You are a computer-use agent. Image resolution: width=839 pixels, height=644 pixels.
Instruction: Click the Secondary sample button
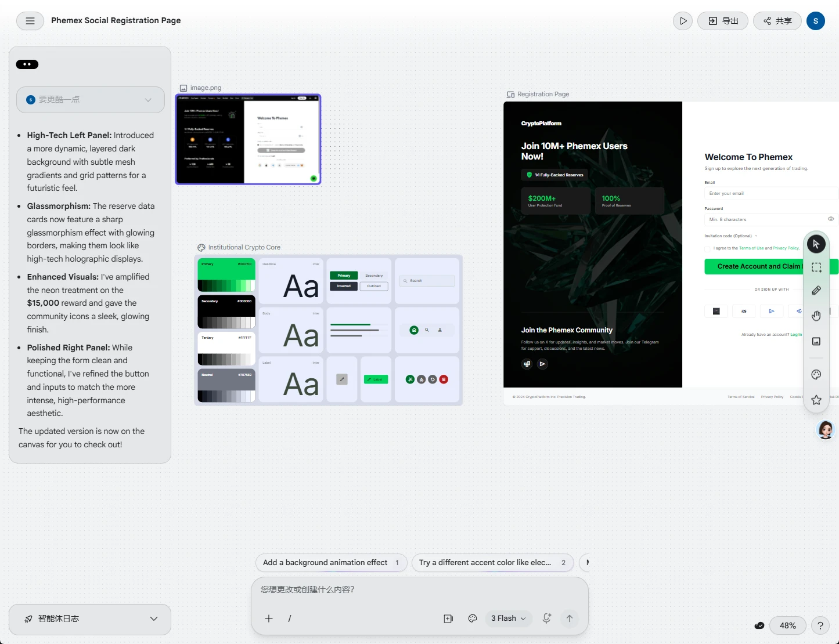(374, 276)
